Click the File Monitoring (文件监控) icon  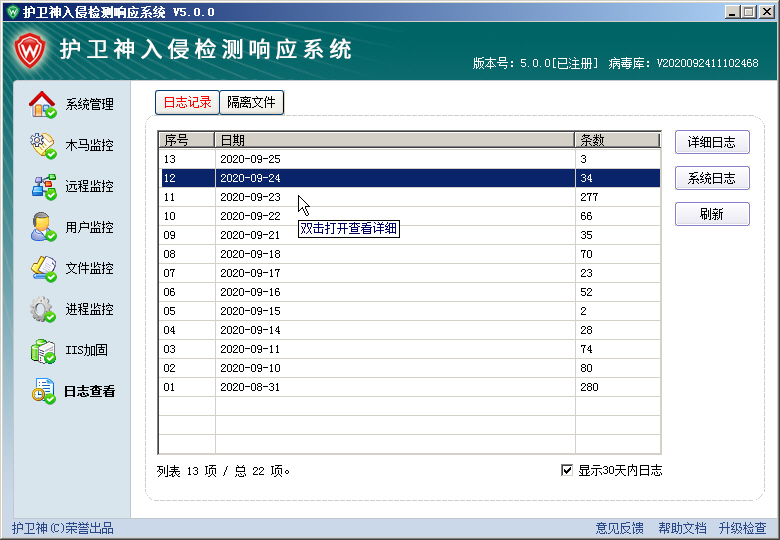coord(42,268)
